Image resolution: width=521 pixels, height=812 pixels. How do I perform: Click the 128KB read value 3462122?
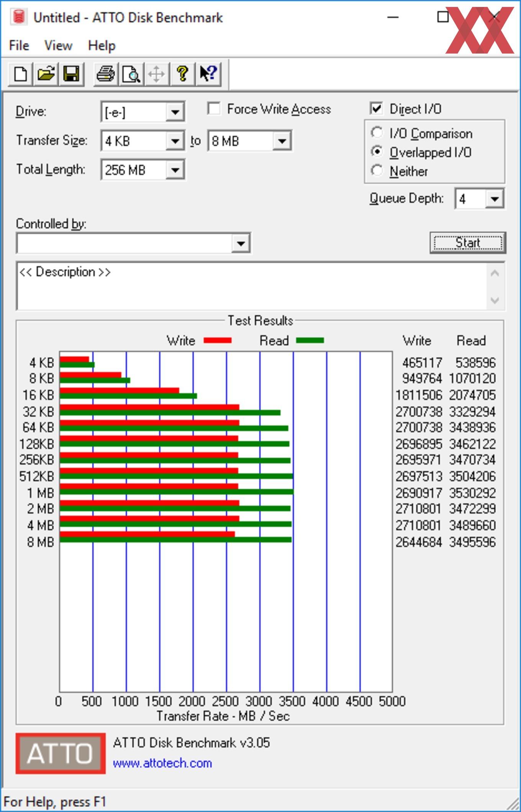click(472, 444)
